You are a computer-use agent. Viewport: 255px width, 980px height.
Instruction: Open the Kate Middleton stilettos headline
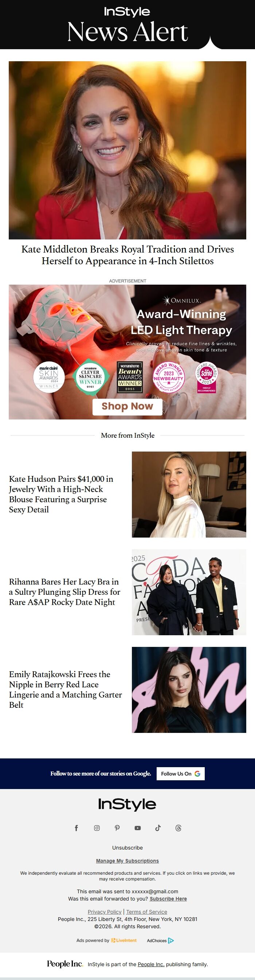tap(128, 255)
